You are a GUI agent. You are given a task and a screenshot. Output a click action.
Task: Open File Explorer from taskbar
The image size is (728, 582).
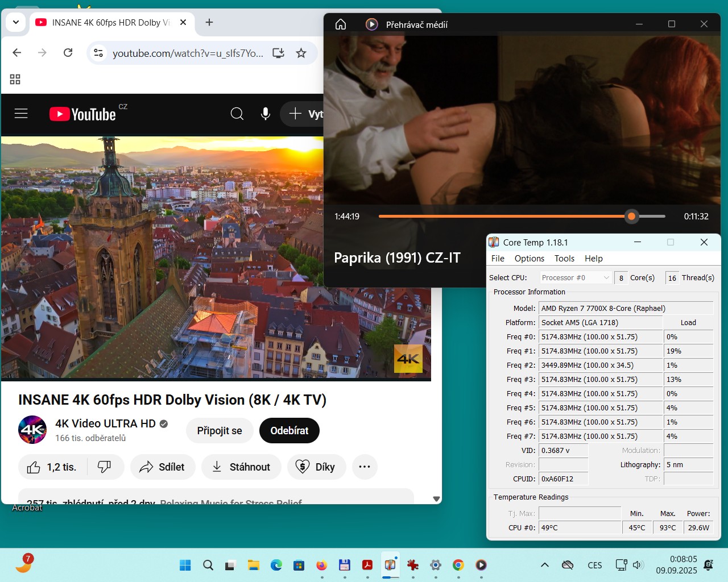click(254, 565)
